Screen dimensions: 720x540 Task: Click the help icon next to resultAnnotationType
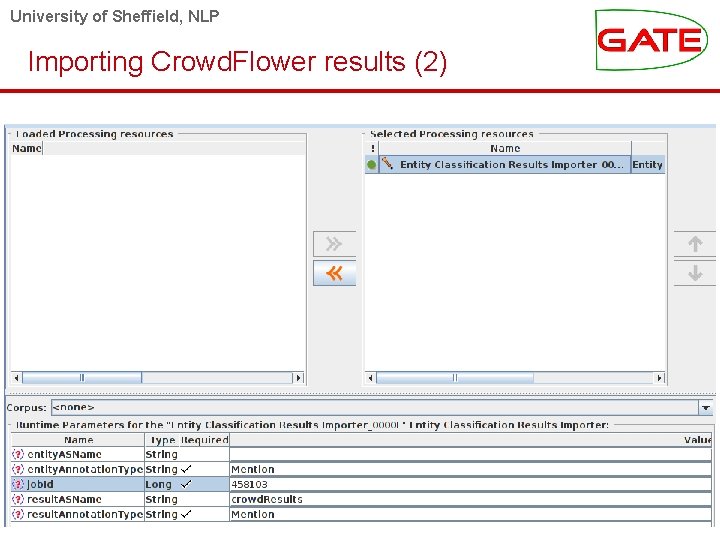click(x=17, y=514)
